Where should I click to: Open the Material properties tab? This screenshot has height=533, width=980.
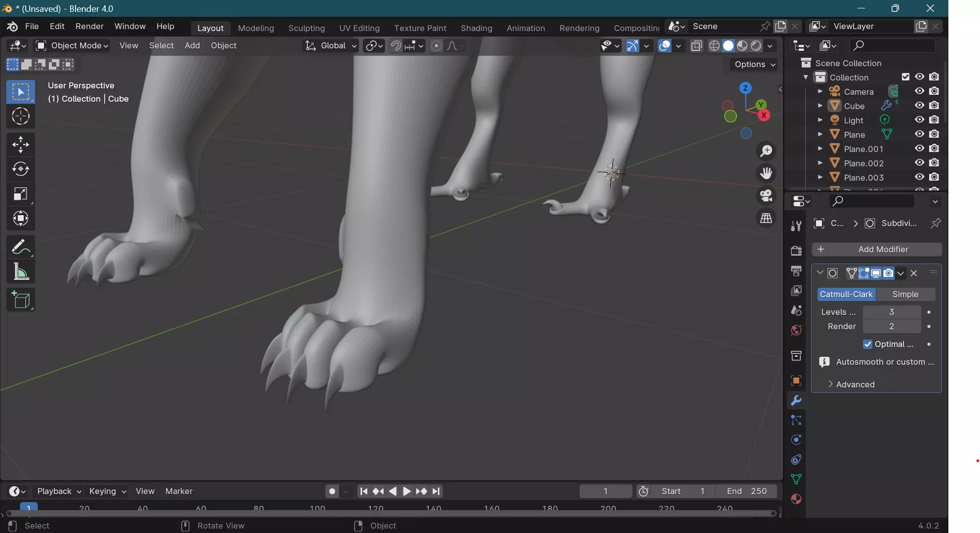[796, 499]
